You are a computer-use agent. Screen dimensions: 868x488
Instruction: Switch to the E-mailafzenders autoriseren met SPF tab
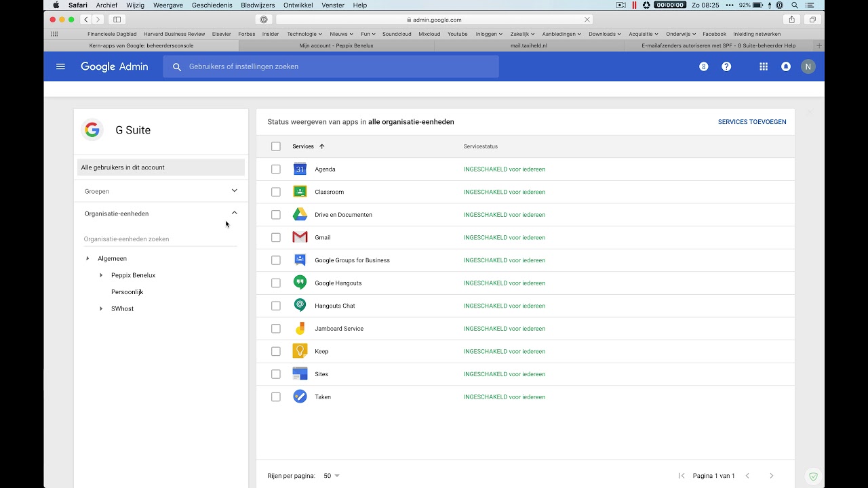tap(719, 45)
